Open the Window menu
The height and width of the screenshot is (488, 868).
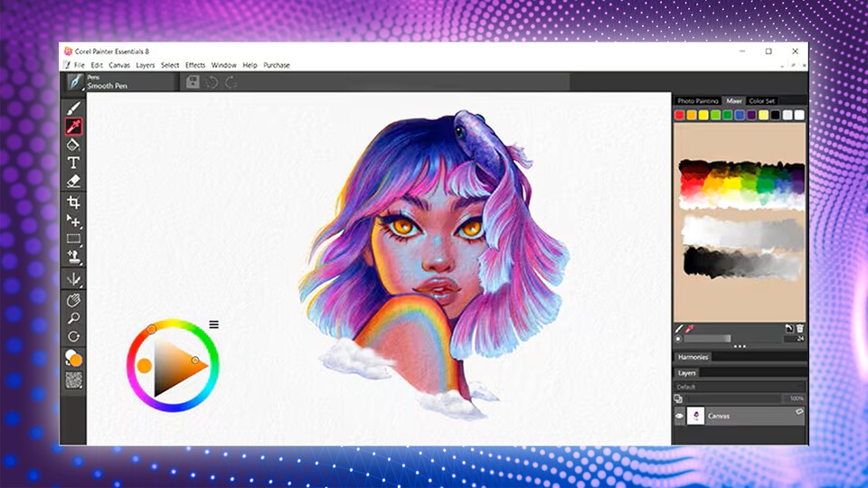[x=223, y=65]
